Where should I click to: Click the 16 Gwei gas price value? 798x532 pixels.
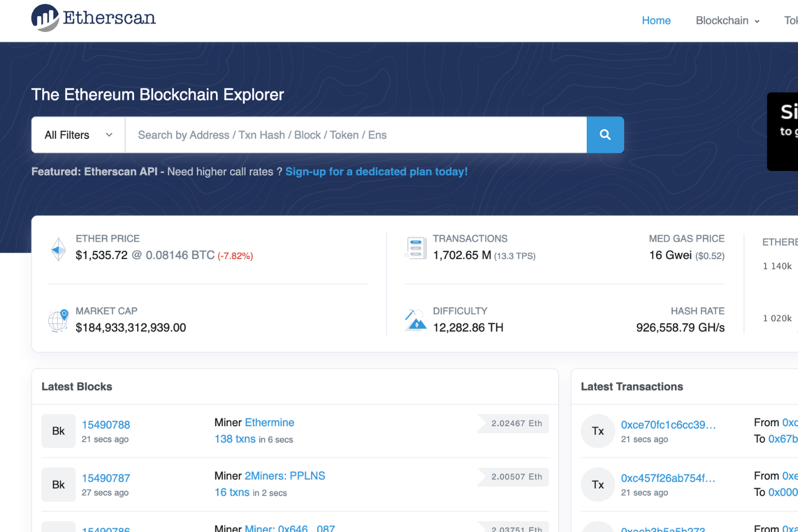[670, 255]
